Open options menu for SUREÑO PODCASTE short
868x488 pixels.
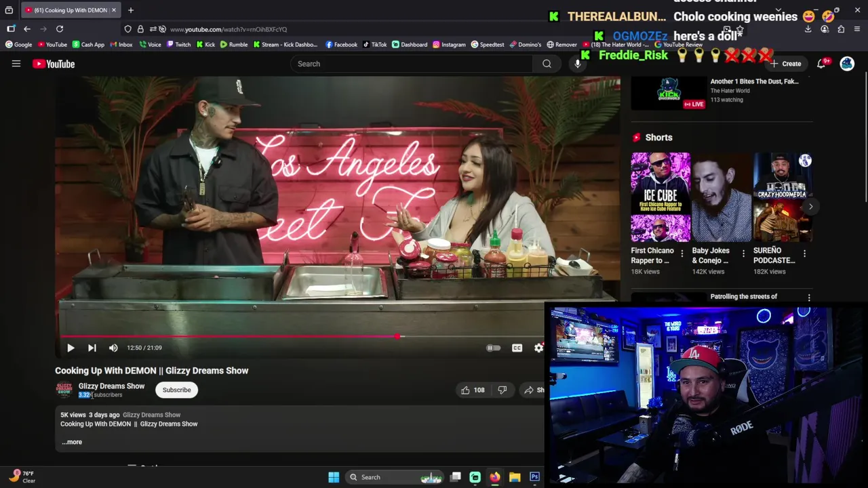pos(804,253)
